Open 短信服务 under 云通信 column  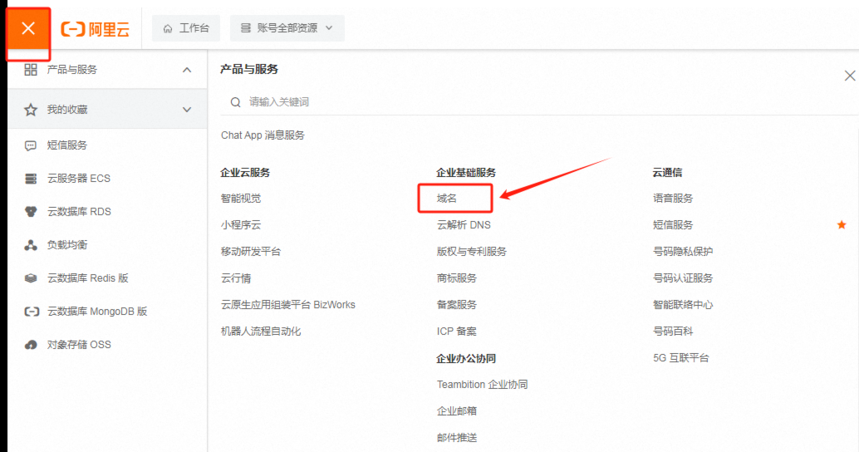click(673, 225)
